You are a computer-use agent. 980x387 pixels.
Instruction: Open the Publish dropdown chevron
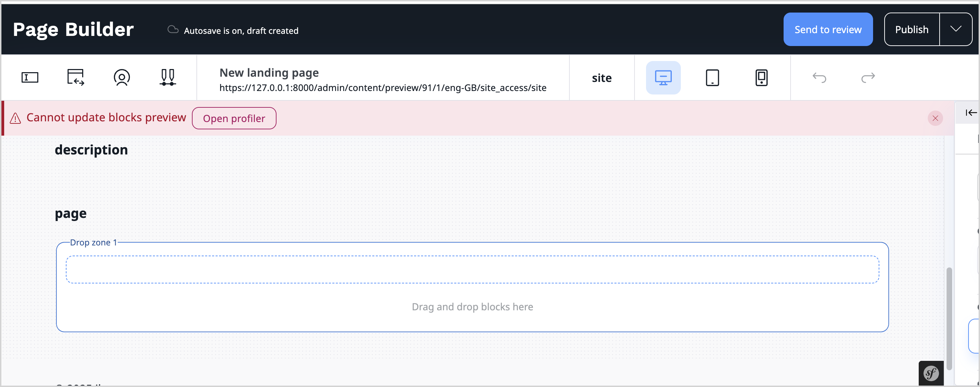[x=956, y=29]
